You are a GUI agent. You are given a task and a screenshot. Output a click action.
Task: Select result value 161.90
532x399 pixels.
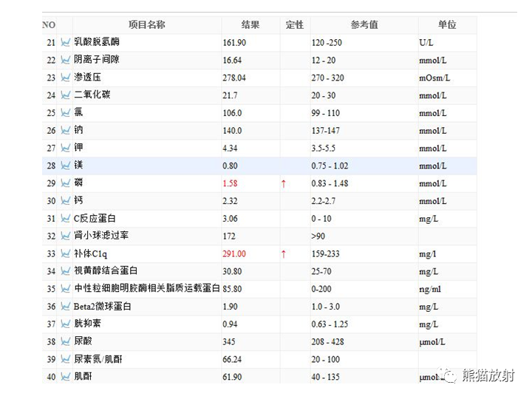click(234, 43)
